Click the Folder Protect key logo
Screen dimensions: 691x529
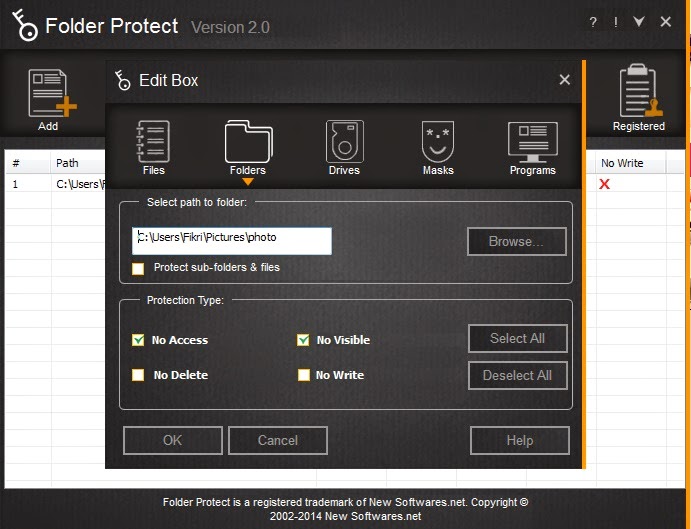[24, 26]
